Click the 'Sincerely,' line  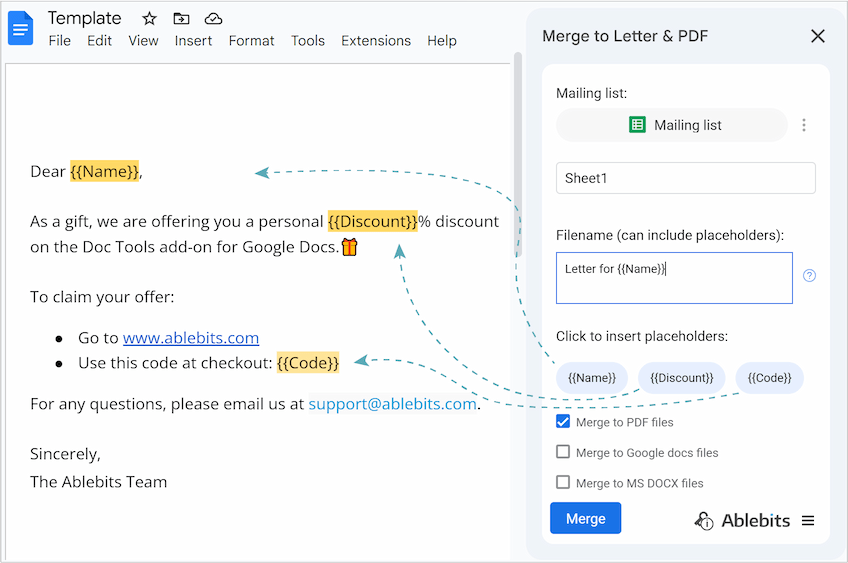(65, 454)
